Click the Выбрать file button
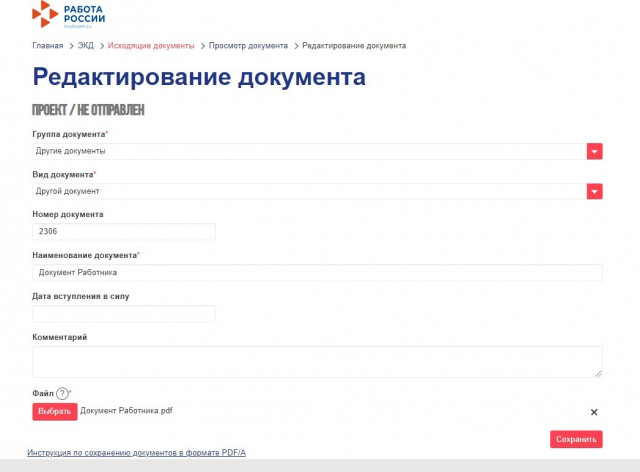Image resolution: width=640 pixels, height=472 pixels. pyautogui.click(x=55, y=412)
